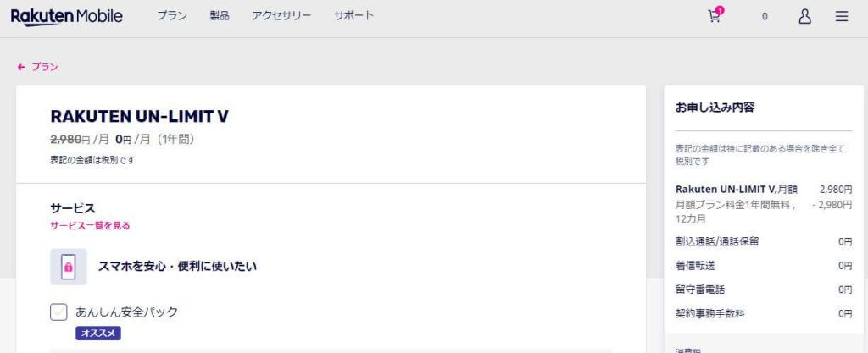
Task: Go back via the プラン breadcrumb link
Action: point(45,67)
